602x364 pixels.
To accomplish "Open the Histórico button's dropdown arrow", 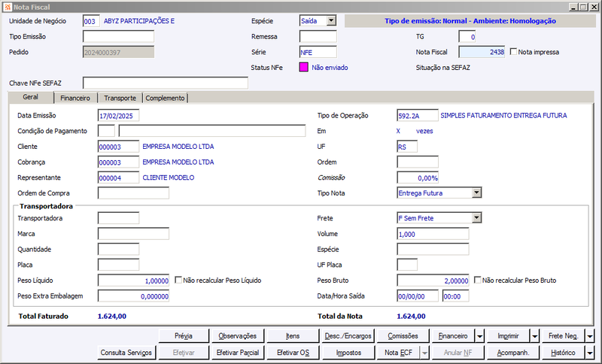I will pyautogui.click(x=590, y=353).
